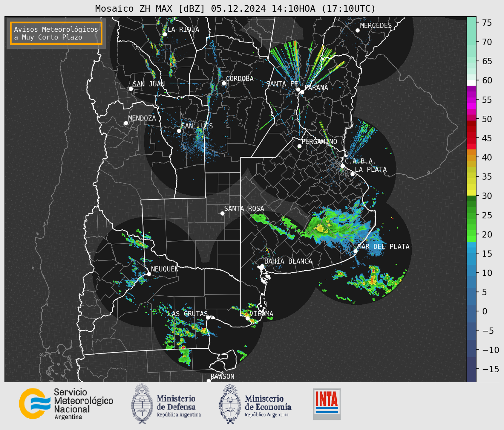Viewport: 504px width, 430px height.
Task: Click the Servicio Meteorológico Nacional text
Action: (84, 404)
